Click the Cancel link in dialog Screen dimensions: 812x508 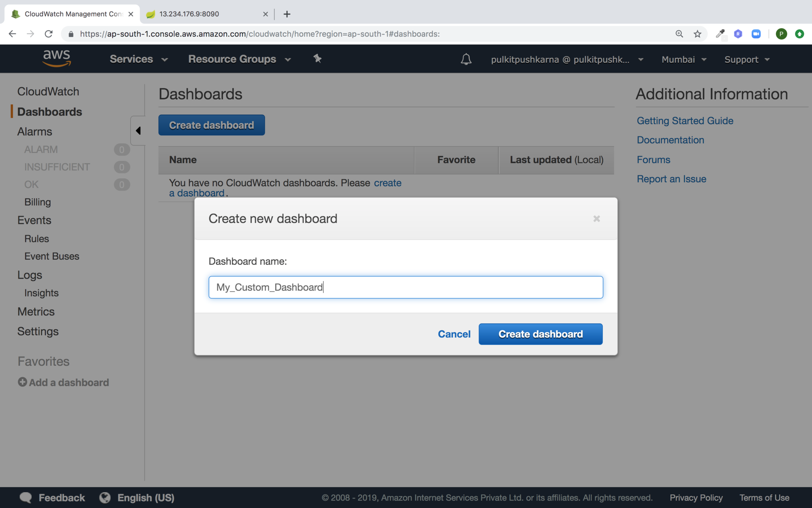(x=454, y=334)
